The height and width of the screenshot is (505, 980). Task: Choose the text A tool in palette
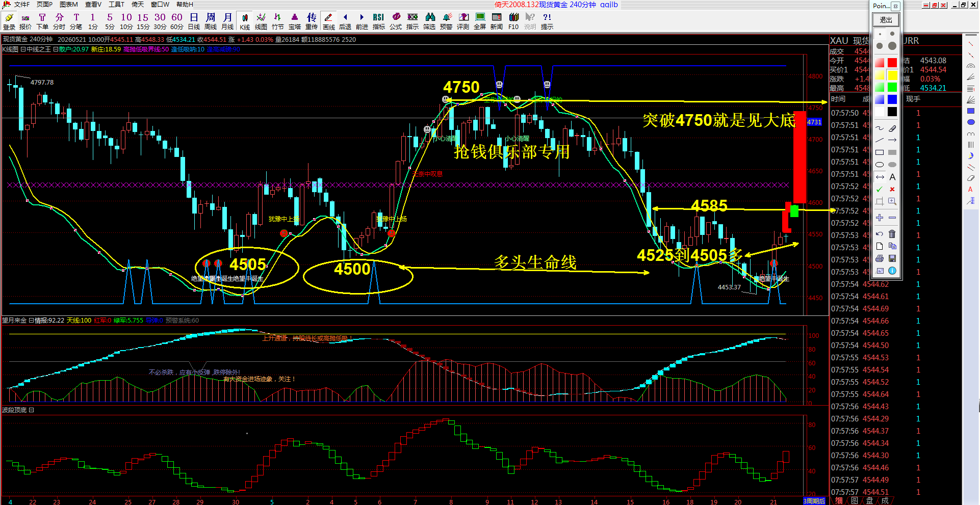pos(892,177)
